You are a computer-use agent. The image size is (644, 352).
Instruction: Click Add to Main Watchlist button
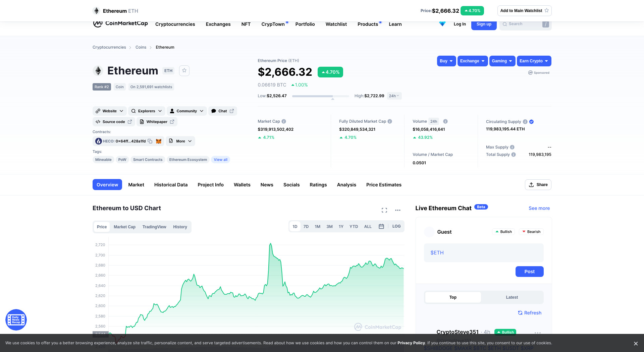coord(525,11)
